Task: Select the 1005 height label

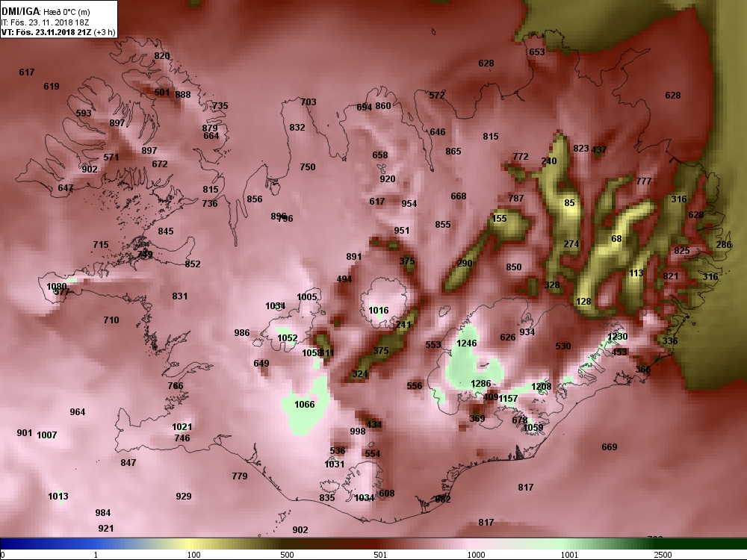Action: [x=307, y=297]
